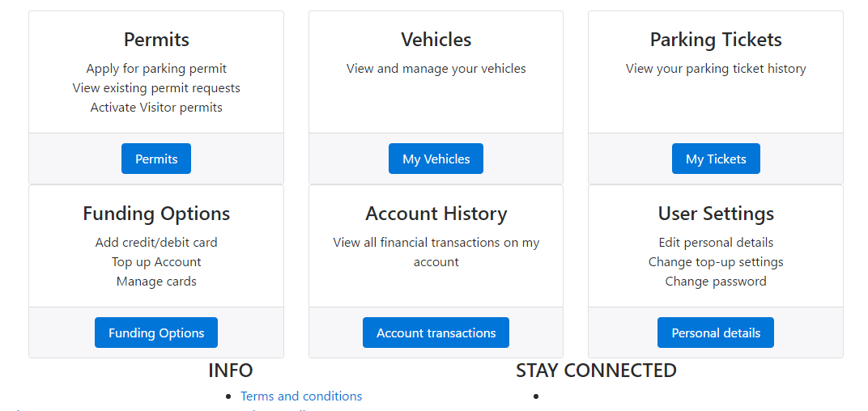Click the 'Activate Visitor permits' text
The image size is (868, 411).
pyautogui.click(x=156, y=107)
